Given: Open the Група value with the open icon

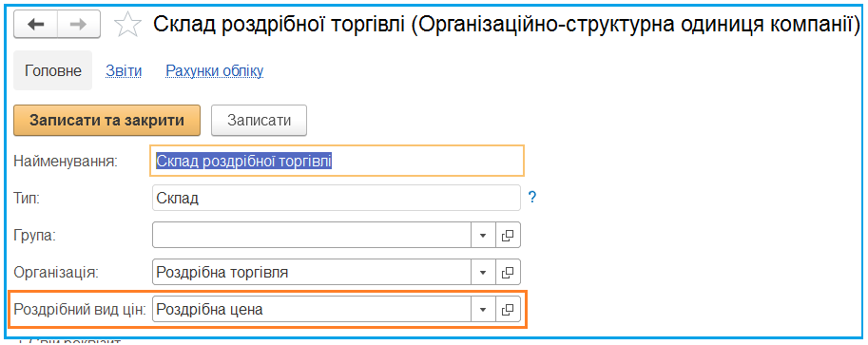Looking at the screenshot, I should point(508,236).
